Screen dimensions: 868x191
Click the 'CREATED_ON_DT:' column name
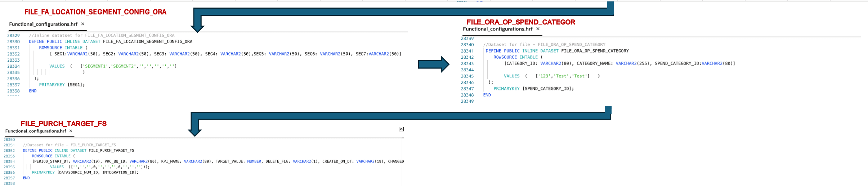338,161
